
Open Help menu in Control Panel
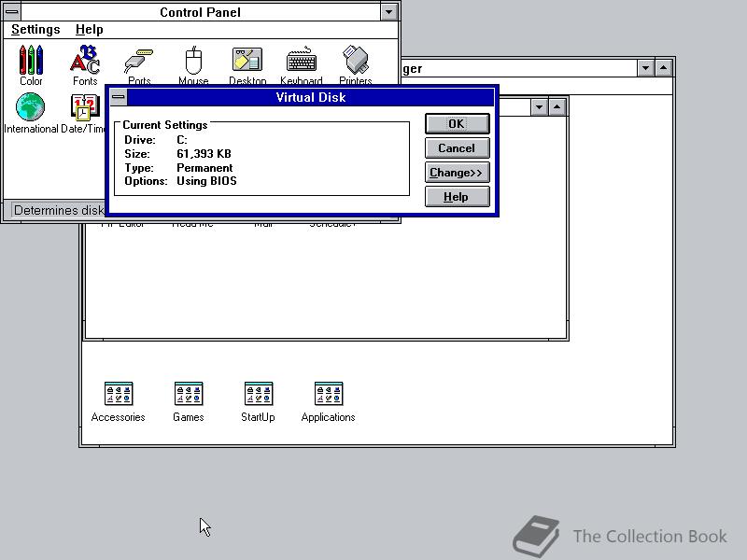click(x=89, y=30)
